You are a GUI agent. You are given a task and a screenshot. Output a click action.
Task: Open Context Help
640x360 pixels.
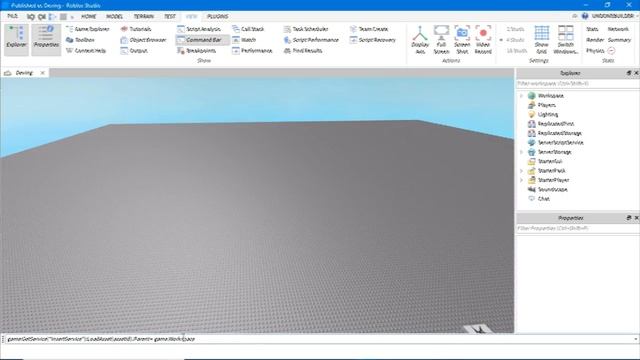(86, 51)
